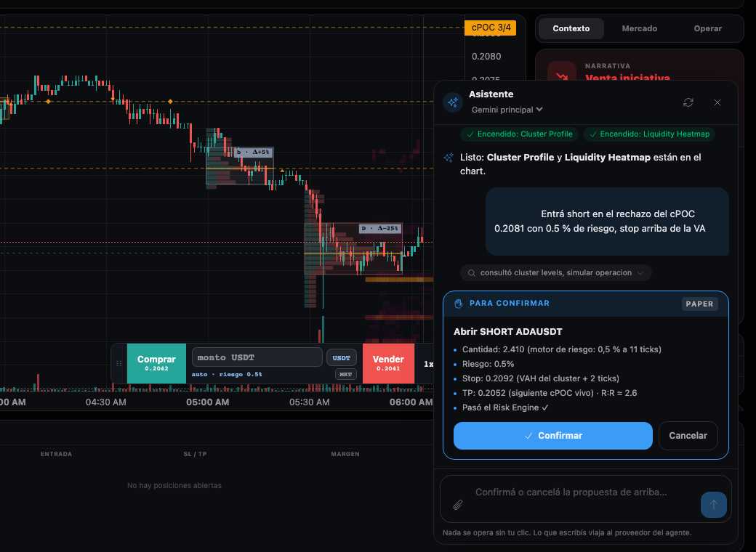
Task: Click the 05:00 AM time axis label
Action: (x=208, y=402)
